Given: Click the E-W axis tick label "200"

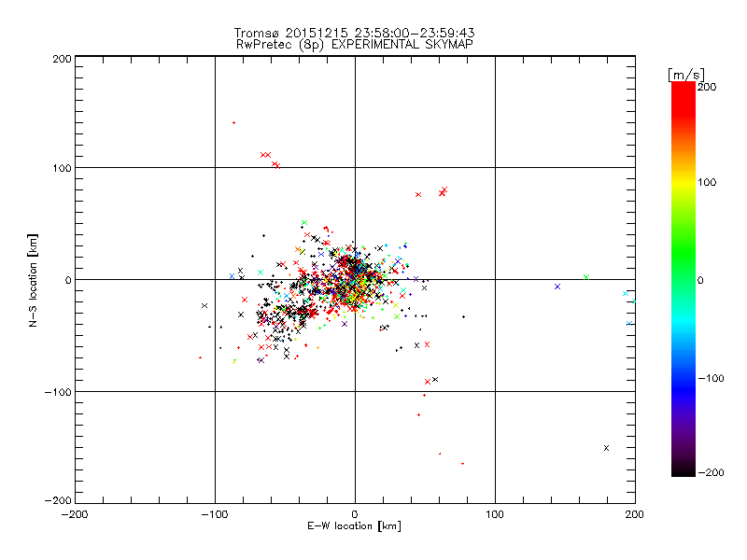Looking at the screenshot, I should click(x=635, y=514).
